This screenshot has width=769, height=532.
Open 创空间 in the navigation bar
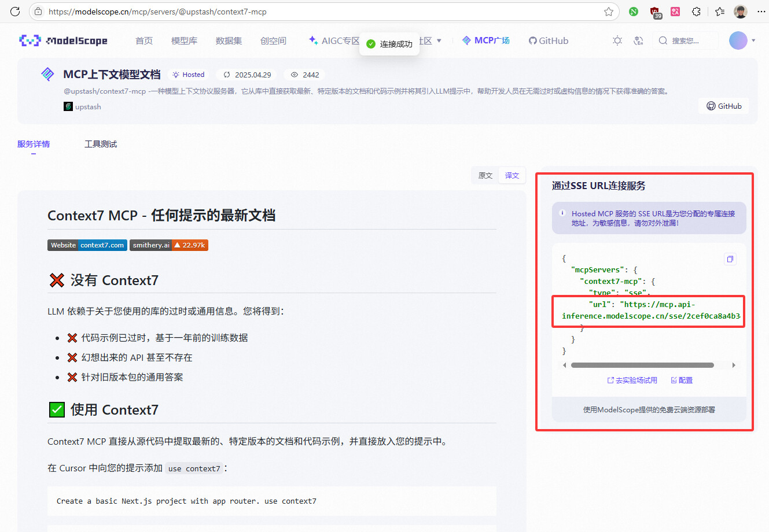273,40
